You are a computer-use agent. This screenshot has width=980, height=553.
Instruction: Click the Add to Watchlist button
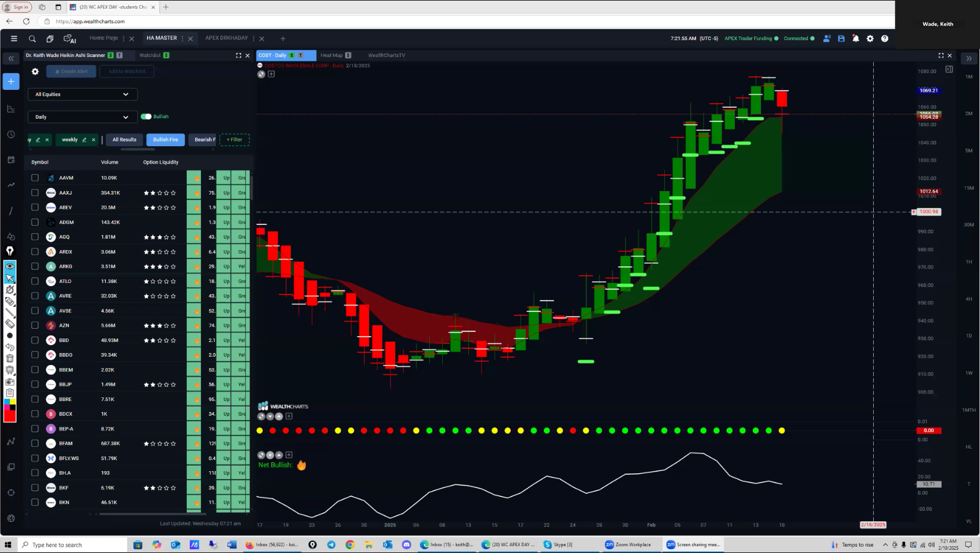pyautogui.click(x=127, y=71)
